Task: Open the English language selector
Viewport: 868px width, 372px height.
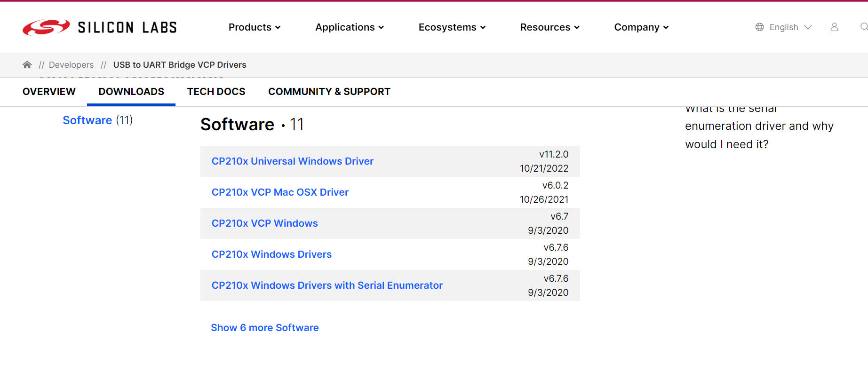Action: (790, 27)
